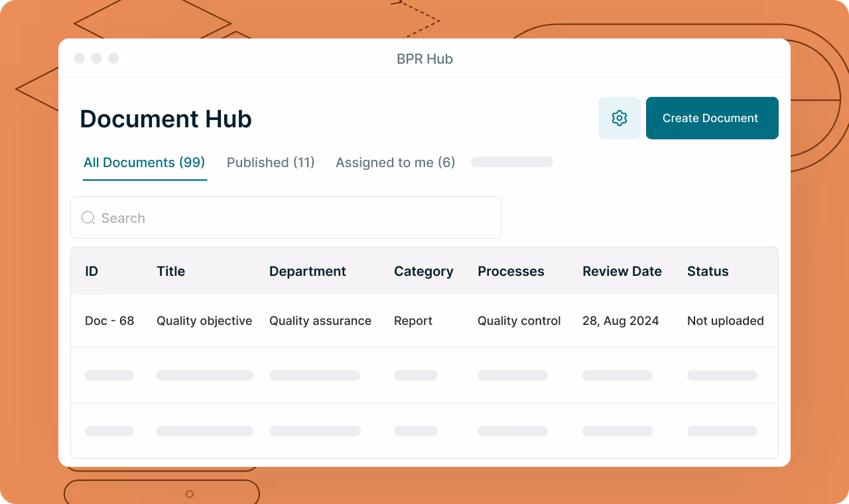Viewport: 849px width, 504px height.
Task: Click the Department column header
Action: click(x=308, y=271)
